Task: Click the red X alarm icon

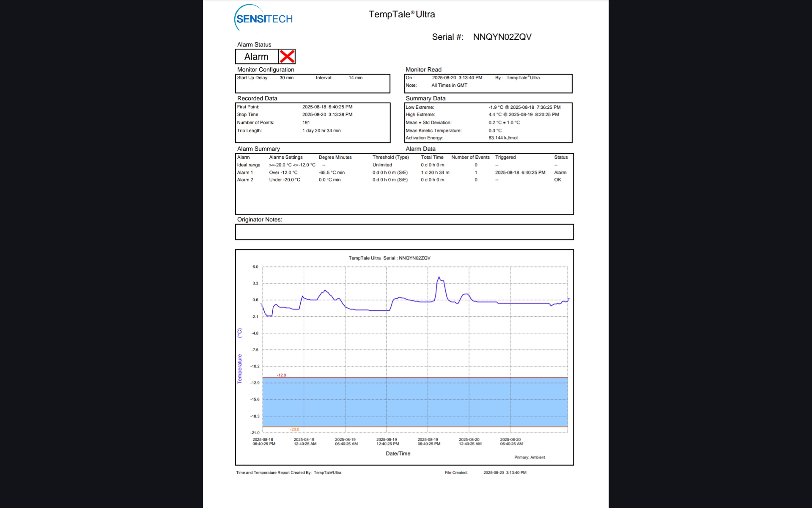Action: click(x=287, y=56)
